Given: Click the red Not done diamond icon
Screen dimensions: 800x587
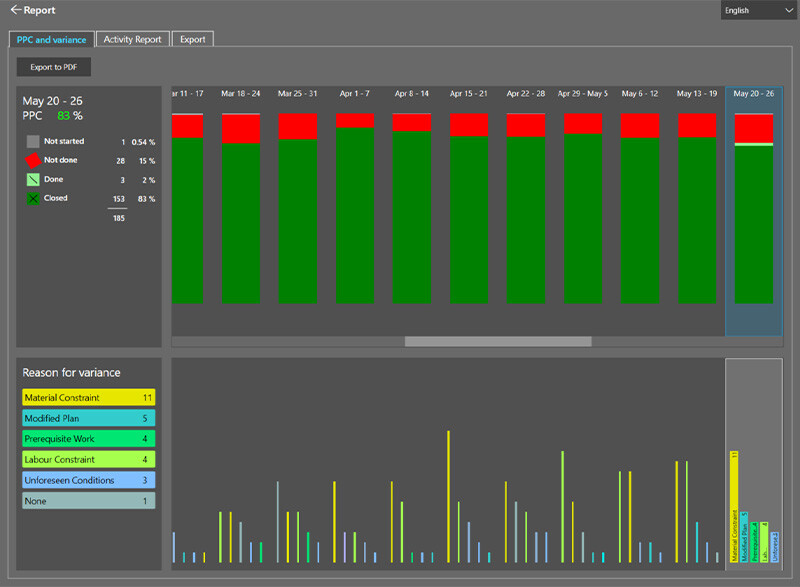Looking at the screenshot, I should (33, 160).
